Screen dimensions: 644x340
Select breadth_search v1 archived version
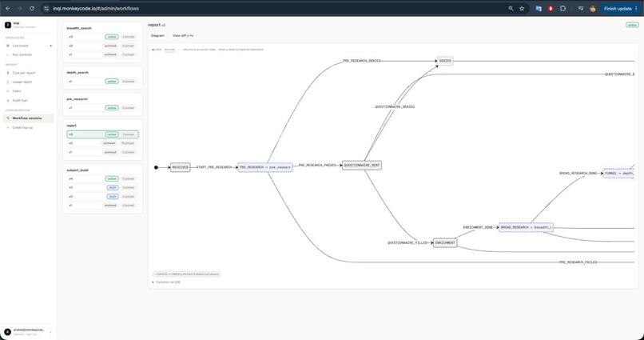102,54
